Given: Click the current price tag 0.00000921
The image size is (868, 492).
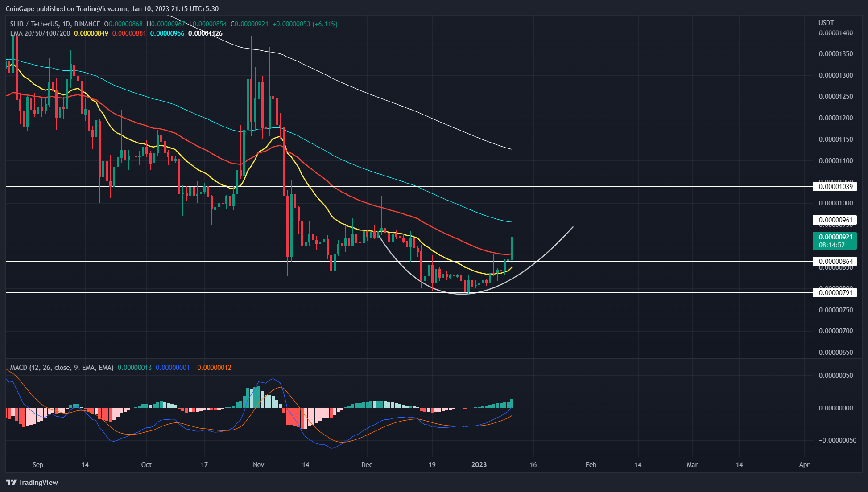Looking at the screenshot, I should point(835,241).
